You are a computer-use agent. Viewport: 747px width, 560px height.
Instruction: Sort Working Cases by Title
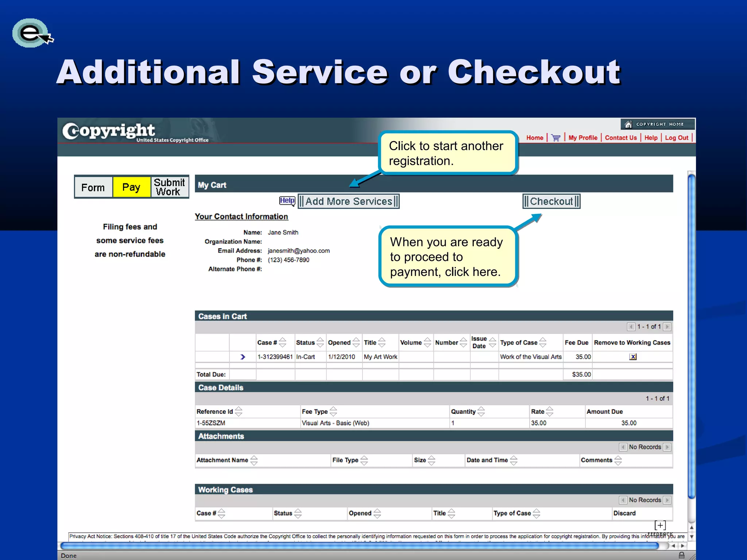[452, 513]
